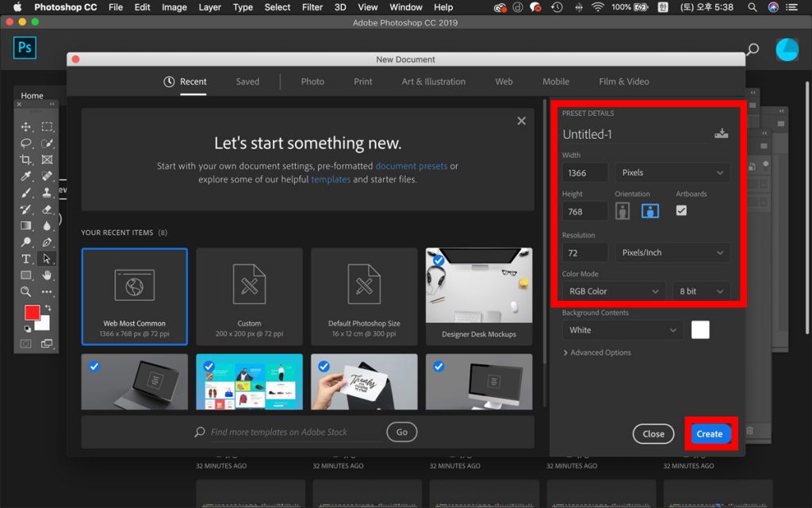This screenshot has width=812, height=508.
Task: Choose portrait orientation
Action: (x=622, y=211)
